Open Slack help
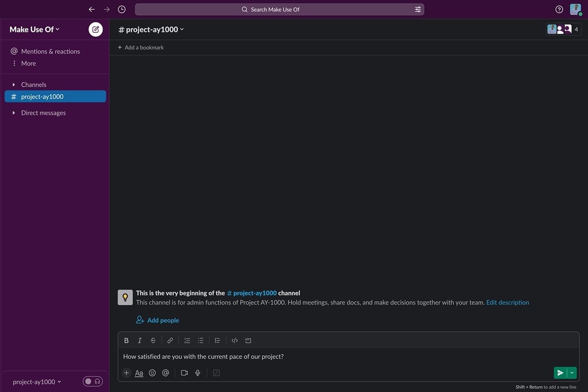Screen dimensions: 588x392 click(x=559, y=9)
